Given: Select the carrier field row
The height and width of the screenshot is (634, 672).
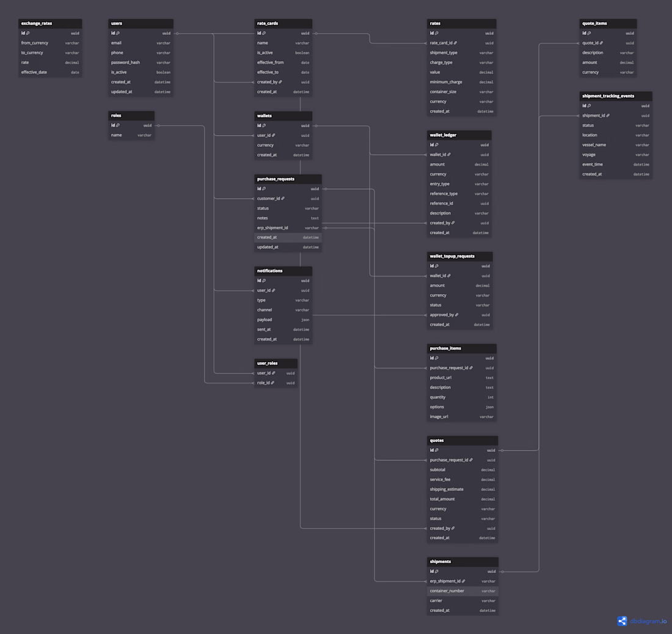Looking at the screenshot, I should pos(463,601).
